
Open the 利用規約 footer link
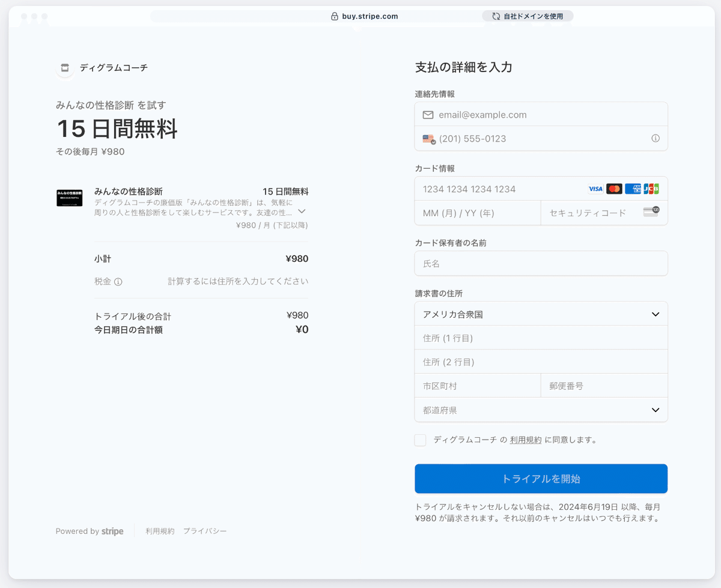point(160,531)
